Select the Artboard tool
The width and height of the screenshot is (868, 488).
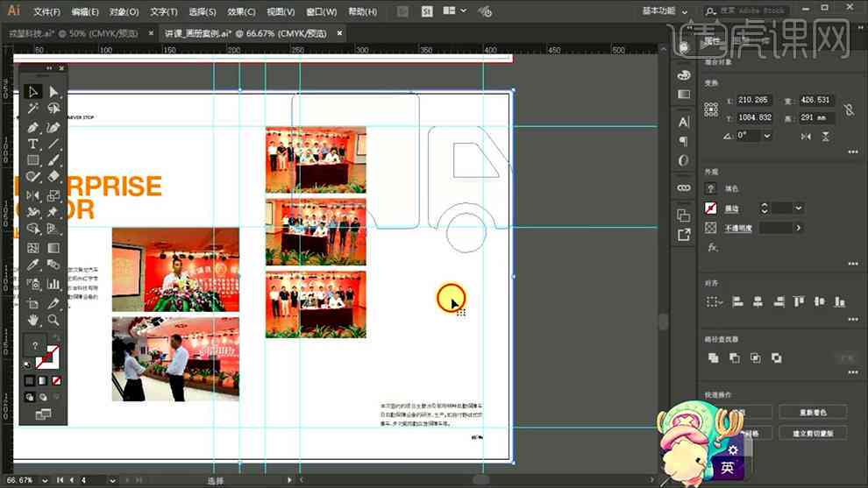pos(32,303)
